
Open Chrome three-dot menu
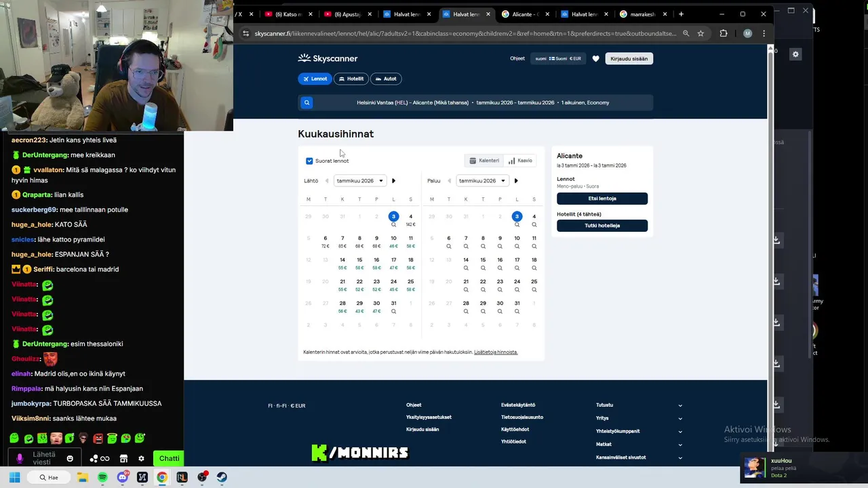[x=764, y=33]
